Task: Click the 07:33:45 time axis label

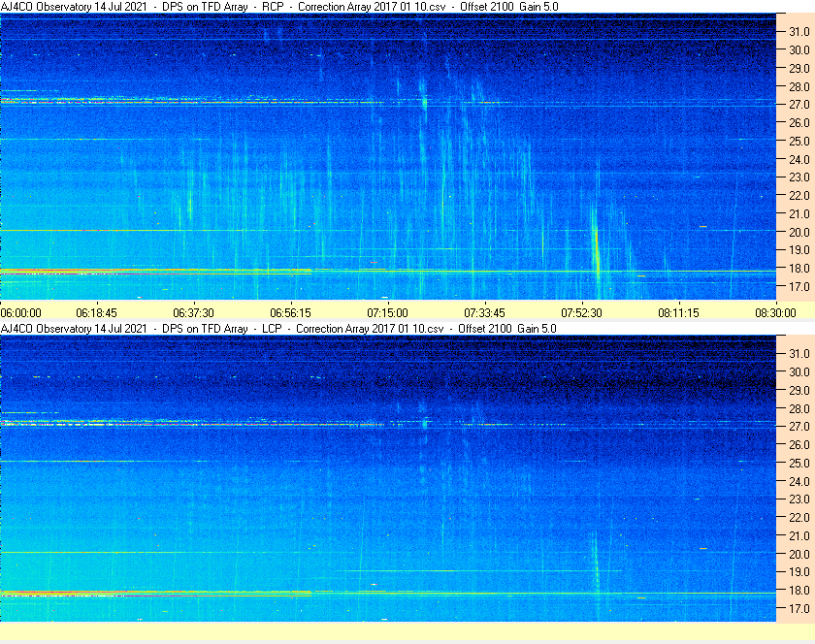Action: 484,313
